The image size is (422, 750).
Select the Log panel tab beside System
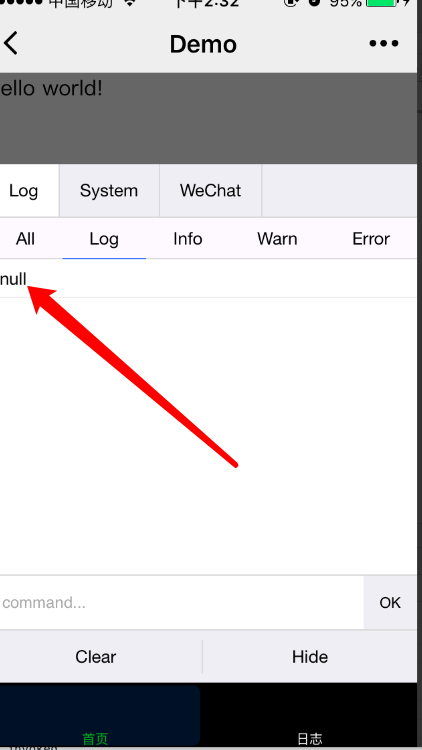coord(23,191)
